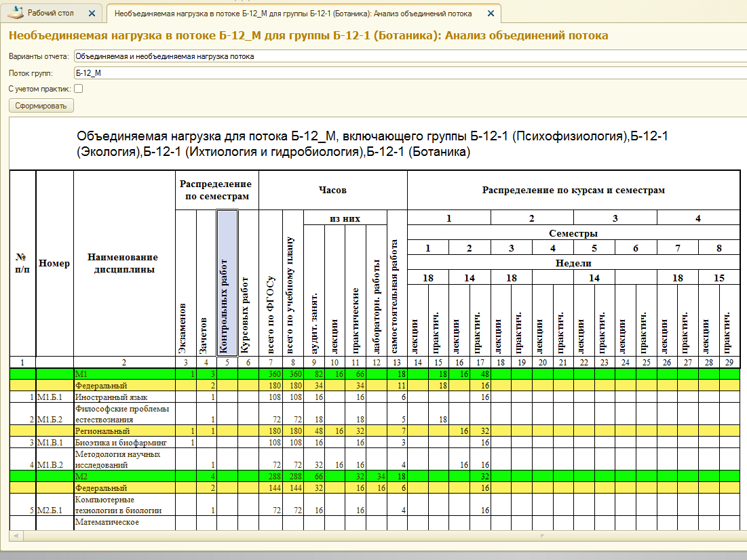Select the № п/п column header
The height and width of the screenshot is (560, 747).
click(22, 263)
